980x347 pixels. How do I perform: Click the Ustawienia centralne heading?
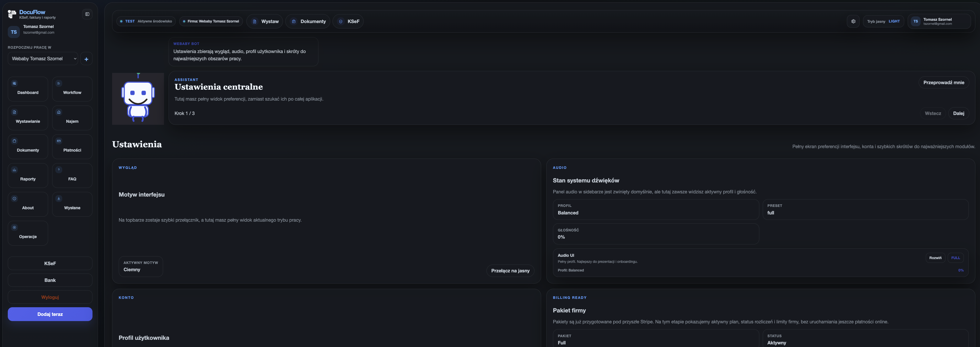[x=218, y=87]
